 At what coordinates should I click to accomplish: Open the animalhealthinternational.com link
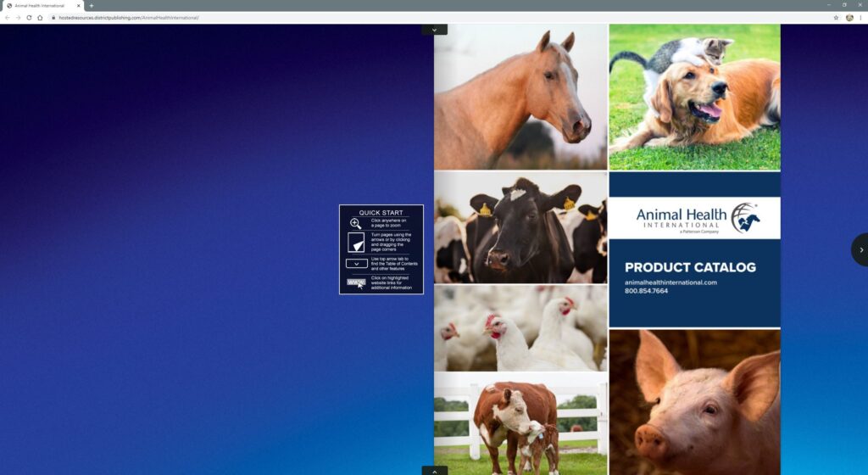670,282
